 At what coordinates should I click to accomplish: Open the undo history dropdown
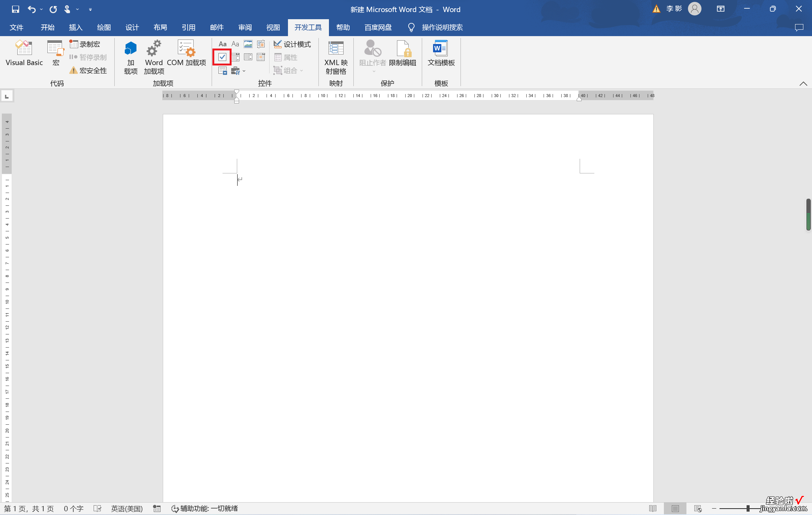41,9
